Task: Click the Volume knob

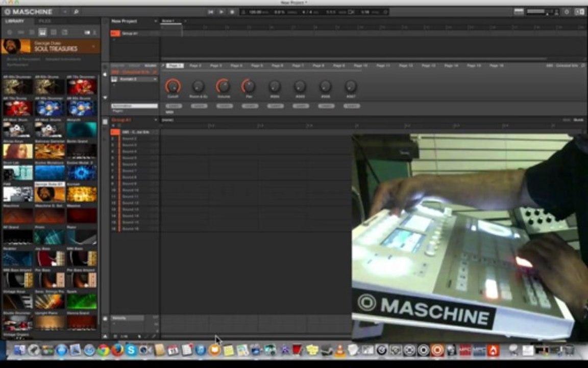Action: tap(224, 86)
